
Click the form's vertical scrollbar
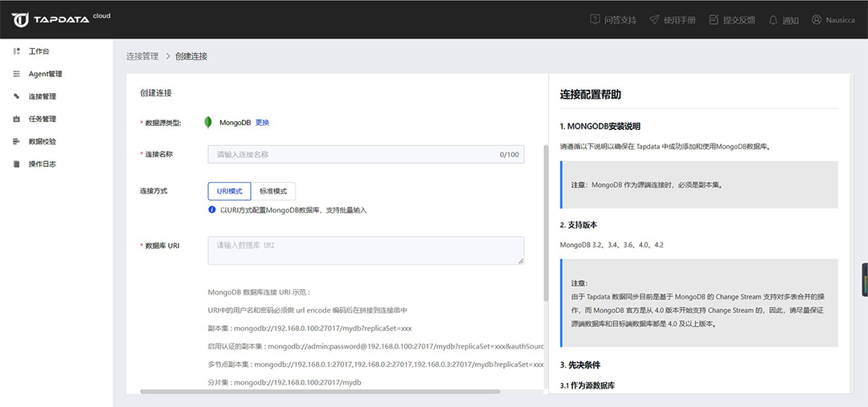pos(546,223)
